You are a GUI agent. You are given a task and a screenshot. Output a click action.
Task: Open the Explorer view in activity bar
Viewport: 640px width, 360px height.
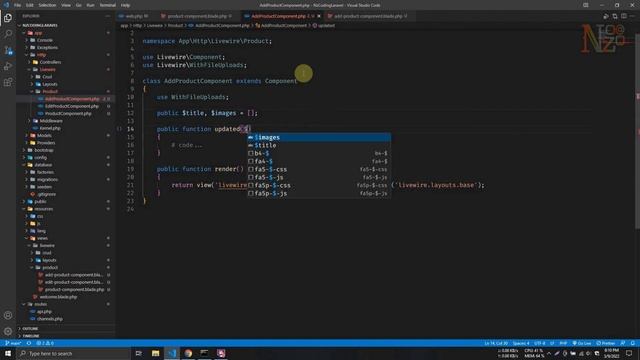pyautogui.click(x=8, y=18)
